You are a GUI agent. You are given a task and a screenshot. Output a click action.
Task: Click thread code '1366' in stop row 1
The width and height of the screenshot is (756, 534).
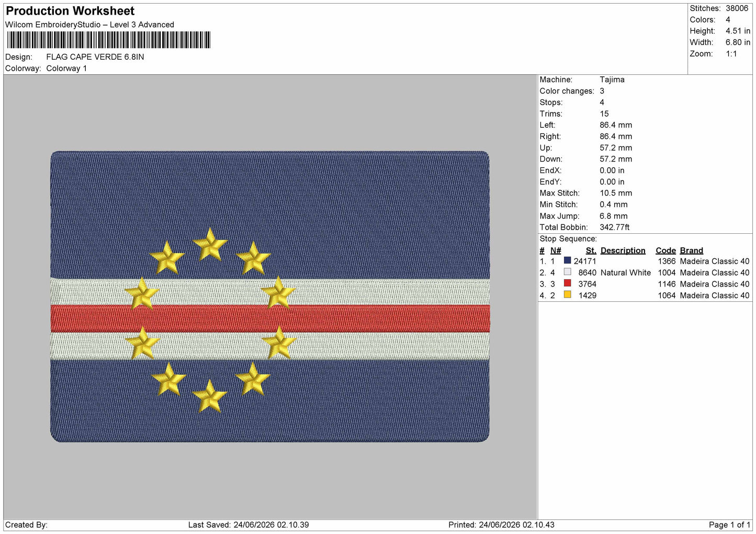point(667,262)
